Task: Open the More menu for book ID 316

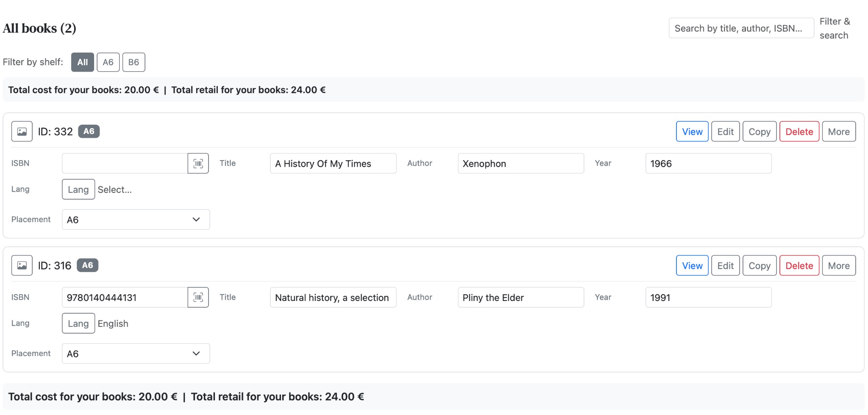Action: (x=838, y=265)
